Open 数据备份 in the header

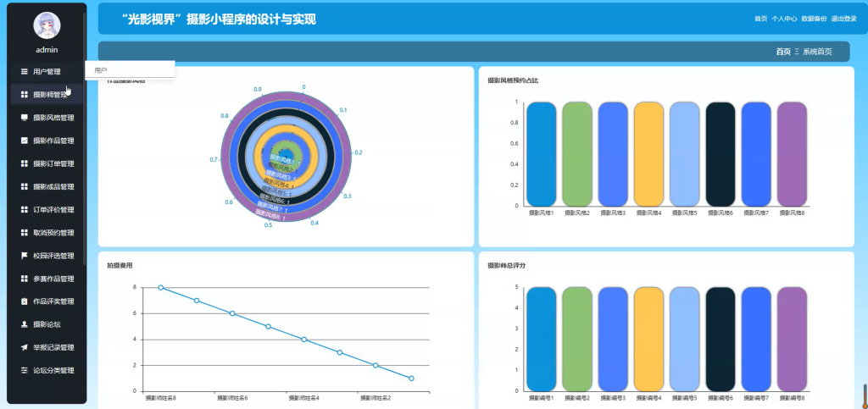(815, 19)
